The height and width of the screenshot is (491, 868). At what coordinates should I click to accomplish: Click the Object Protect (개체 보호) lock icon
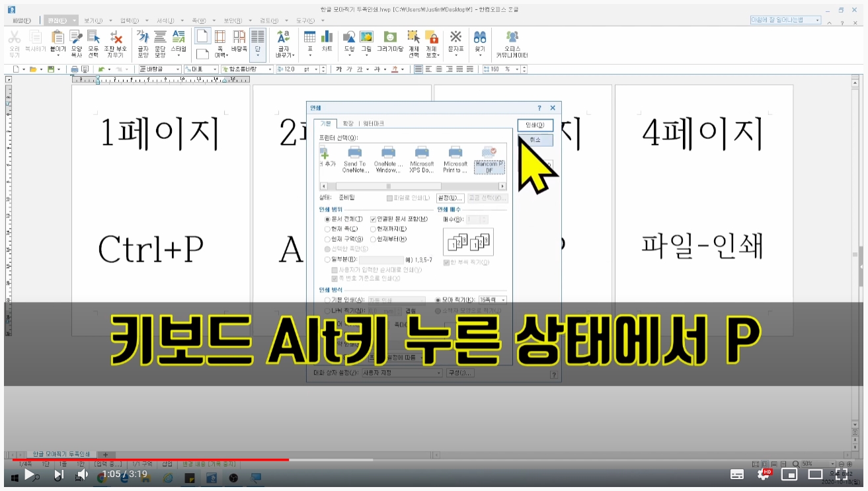click(432, 44)
